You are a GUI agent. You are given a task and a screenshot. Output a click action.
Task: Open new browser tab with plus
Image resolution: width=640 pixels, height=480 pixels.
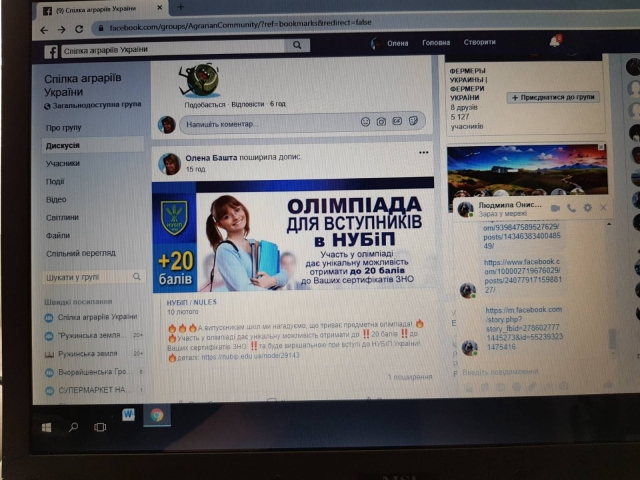(x=181, y=7)
